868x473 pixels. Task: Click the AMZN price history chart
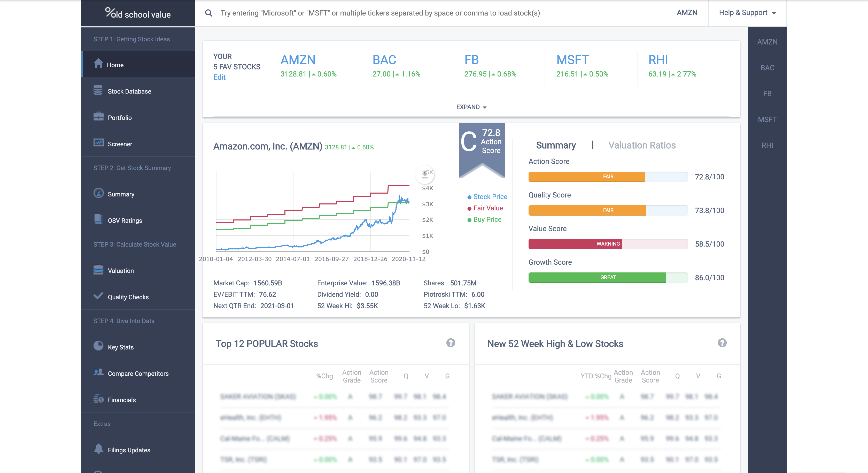click(x=312, y=211)
